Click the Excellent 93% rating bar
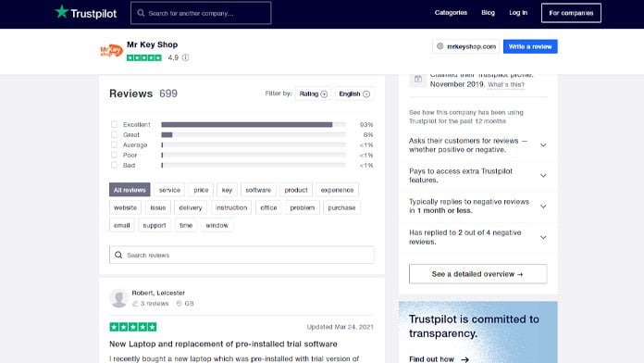644x363 pixels. (254, 125)
